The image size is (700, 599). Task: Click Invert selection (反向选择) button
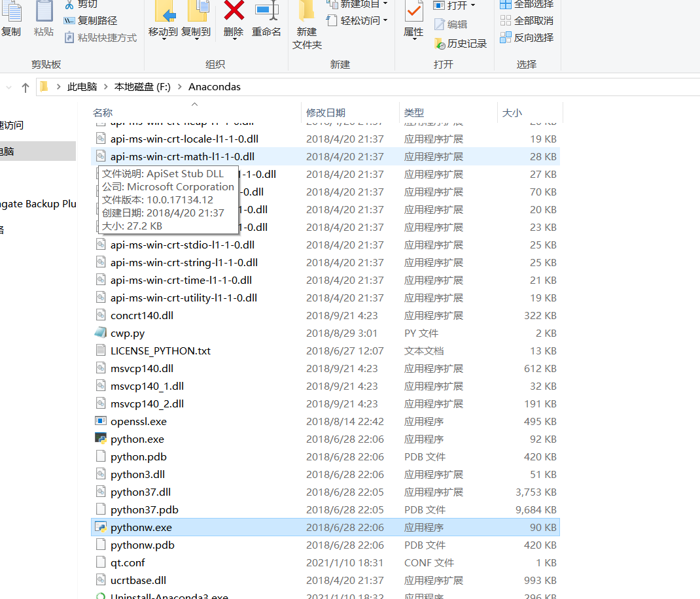527,37
